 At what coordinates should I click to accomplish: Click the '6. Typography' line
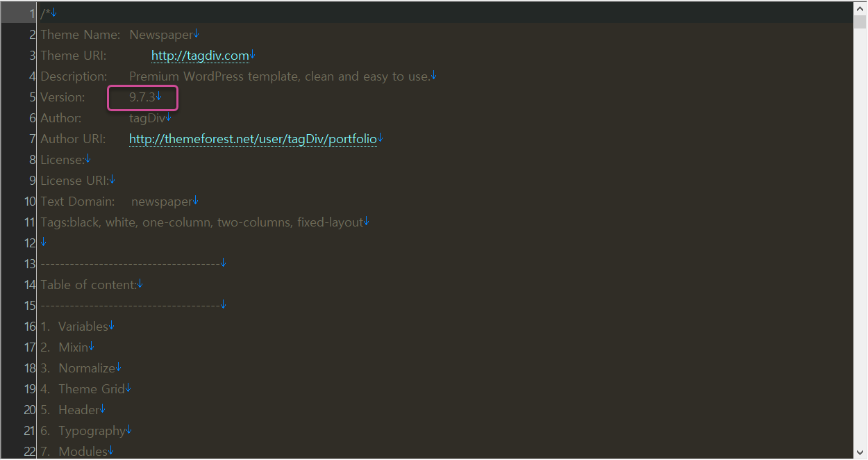click(83, 431)
